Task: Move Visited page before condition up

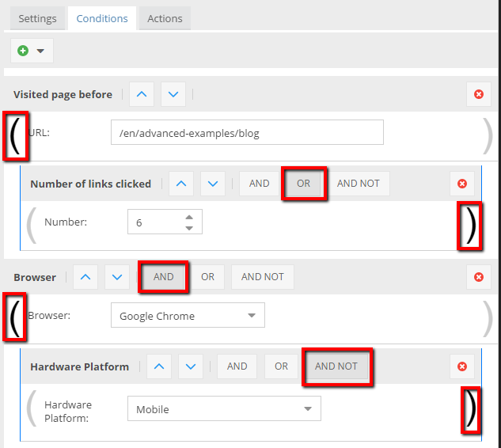Action: point(142,94)
